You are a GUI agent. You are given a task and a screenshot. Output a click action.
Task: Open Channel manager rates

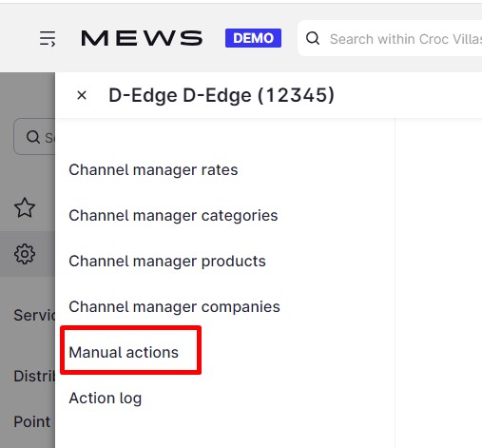point(153,169)
